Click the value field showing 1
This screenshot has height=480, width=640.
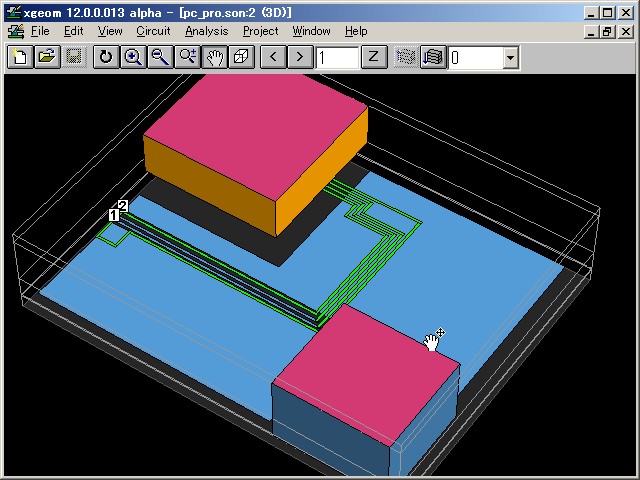[x=337, y=58]
